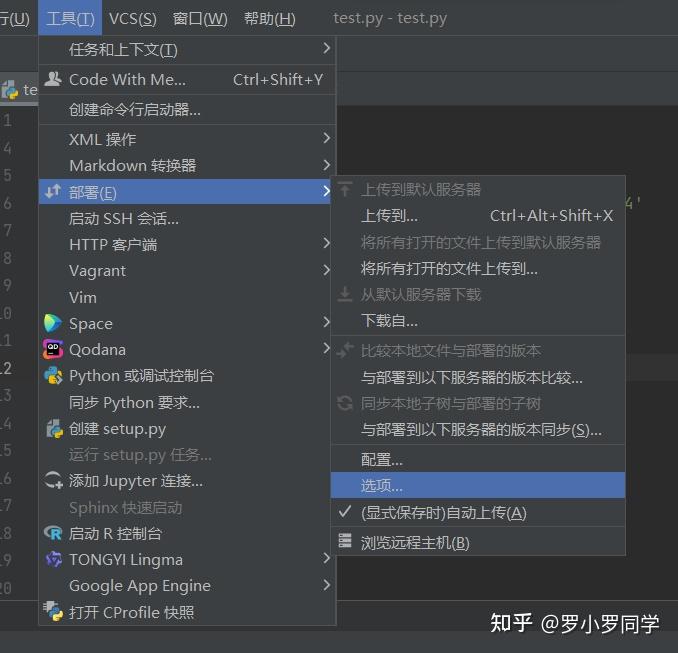Image resolution: width=678 pixels, height=653 pixels.
Task: Click 创建 setup.py entry
Action: pos(187,429)
